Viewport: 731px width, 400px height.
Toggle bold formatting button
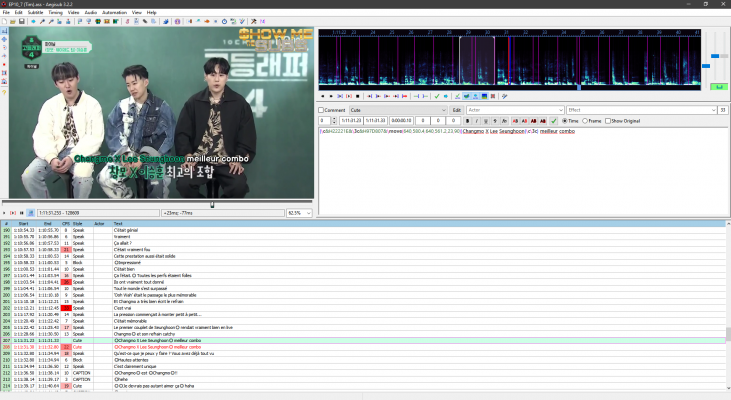pyautogui.click(x=468, y=121)
